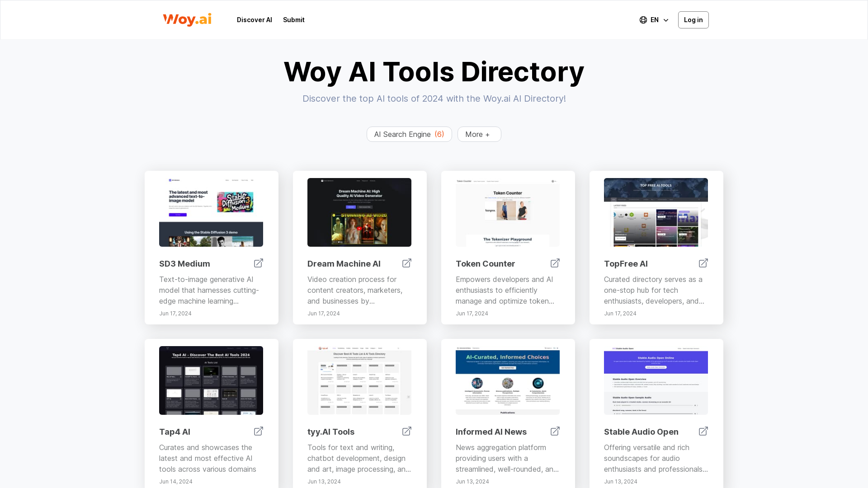Viewport: 868px width, 488px height.
Task: Open TopFree AI external link icon
Action: pyautogui.click(x=703, y=263)
